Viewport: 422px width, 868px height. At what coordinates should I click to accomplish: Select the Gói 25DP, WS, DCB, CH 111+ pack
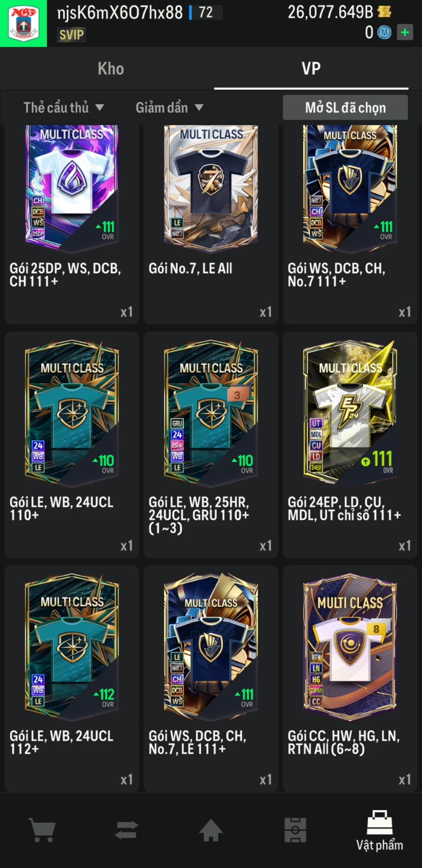pos(72,224)
